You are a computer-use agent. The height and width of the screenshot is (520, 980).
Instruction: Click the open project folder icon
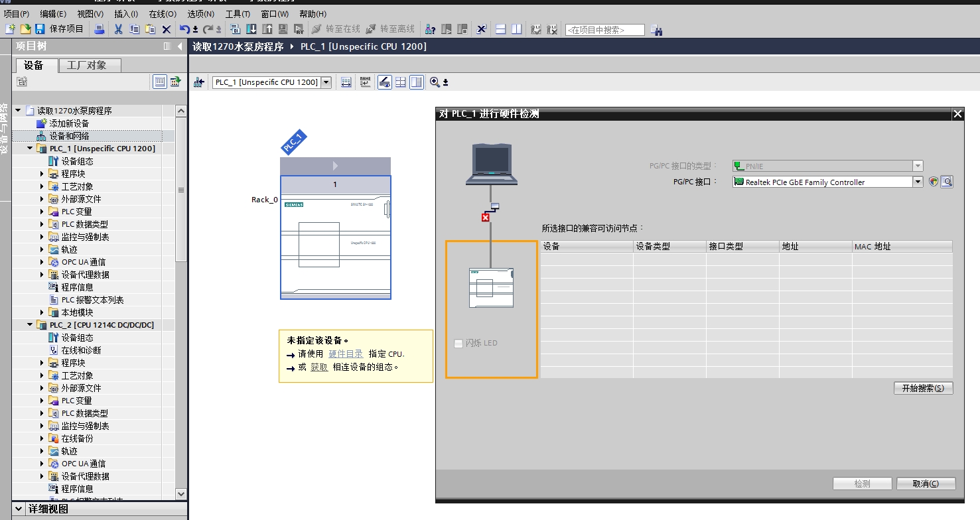point(25,29)
